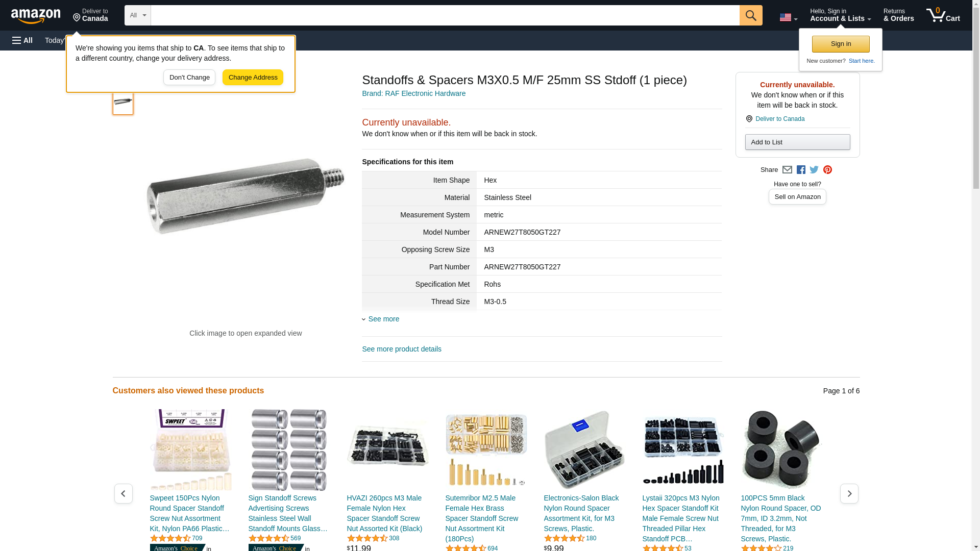980x551 pixels.
Task: Open the All hamburger menu
Action: tap(22, 40)
